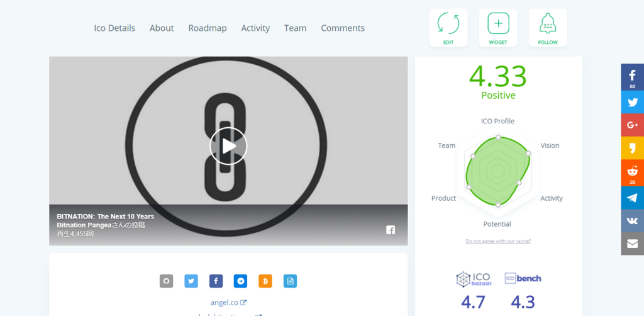Click the ICO bazaar 4.7 score
This screenshot has width=644, height=316.
[473, 302]
